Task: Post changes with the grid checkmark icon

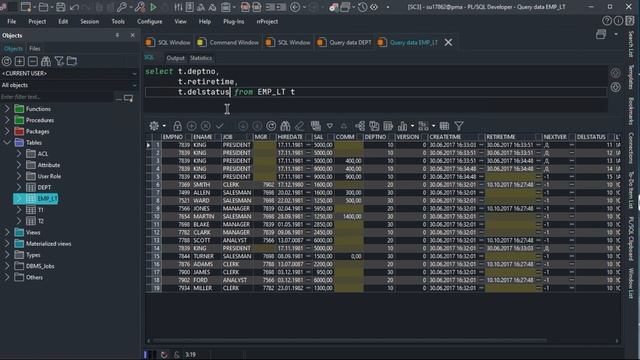Action: (220, 126)
